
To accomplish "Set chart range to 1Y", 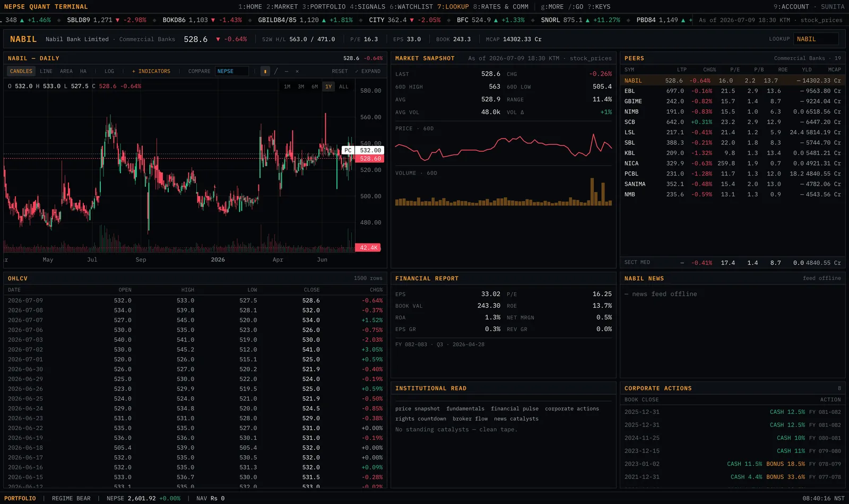I will [x=328, y=86].
